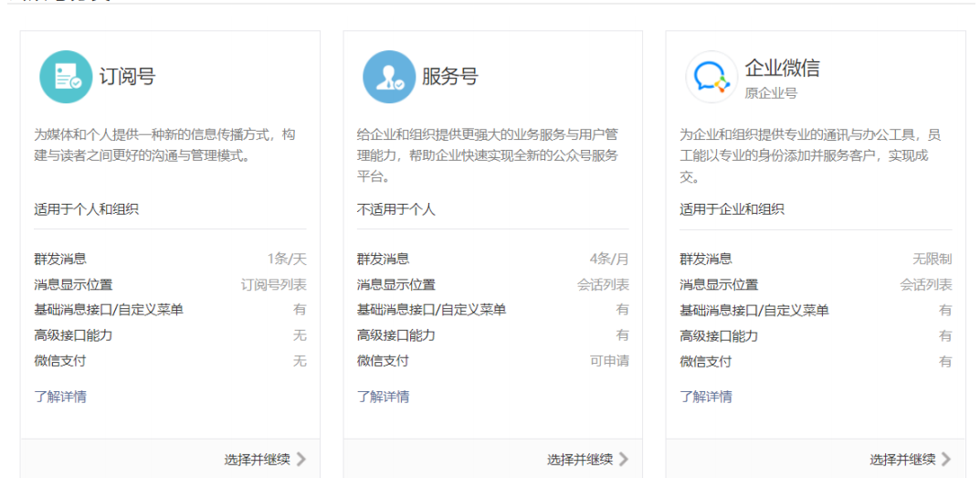
Task: Click 基础消息接口/自定义菜单 in 服务号 card
Action: [x=431, y=310]
